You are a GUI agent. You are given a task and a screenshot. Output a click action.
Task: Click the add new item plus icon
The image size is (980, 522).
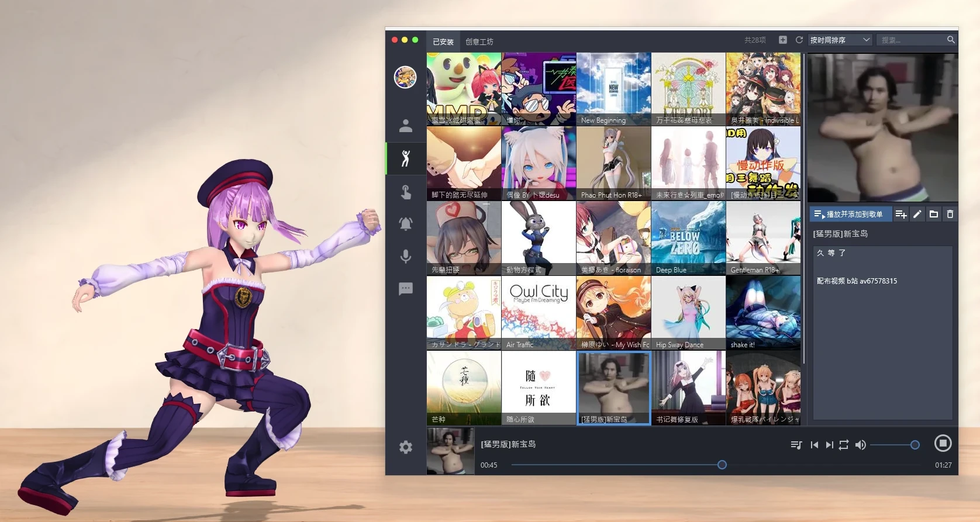(782, 40)
